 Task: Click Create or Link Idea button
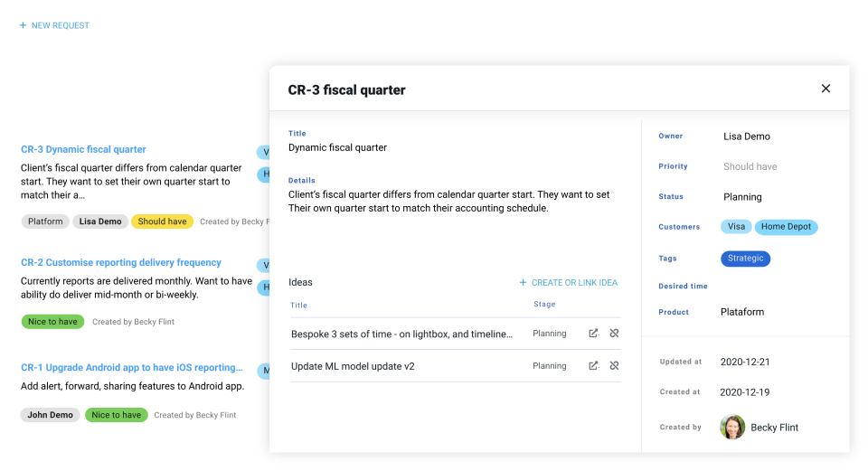pos(574,283)
